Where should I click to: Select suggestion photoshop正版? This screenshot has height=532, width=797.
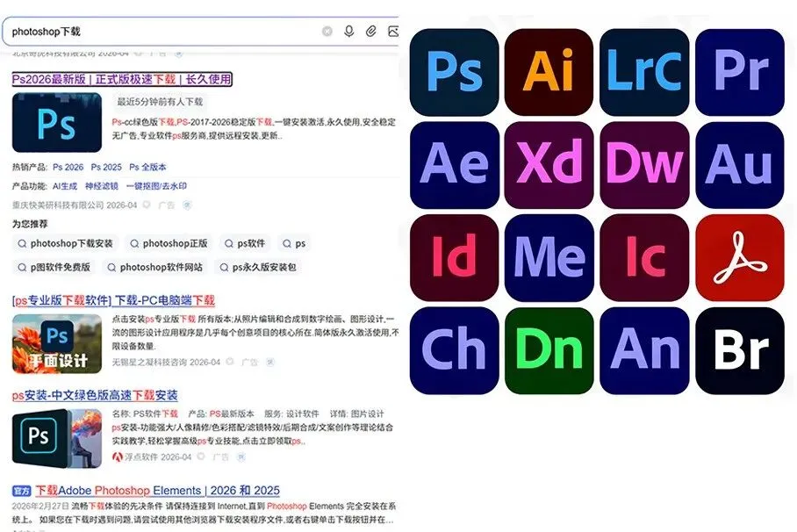point(169,244)
